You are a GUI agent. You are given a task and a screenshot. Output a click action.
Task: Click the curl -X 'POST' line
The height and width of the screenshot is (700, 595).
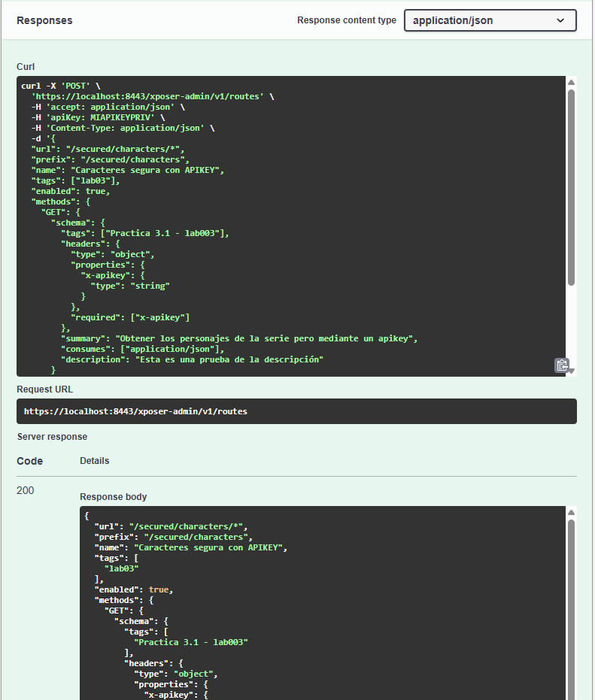click(x=61, y=86)
